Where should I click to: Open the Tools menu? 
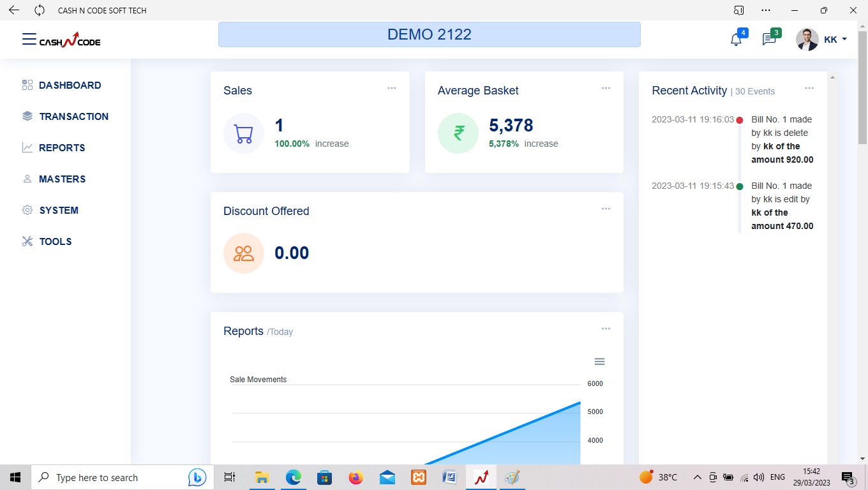(x=56, y=242)
